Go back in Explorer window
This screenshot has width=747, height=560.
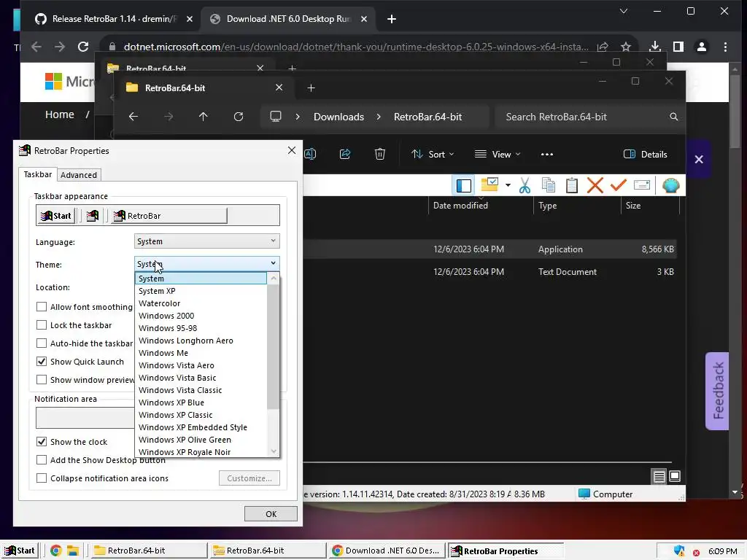pyautogui.click(x=133, y=117)
